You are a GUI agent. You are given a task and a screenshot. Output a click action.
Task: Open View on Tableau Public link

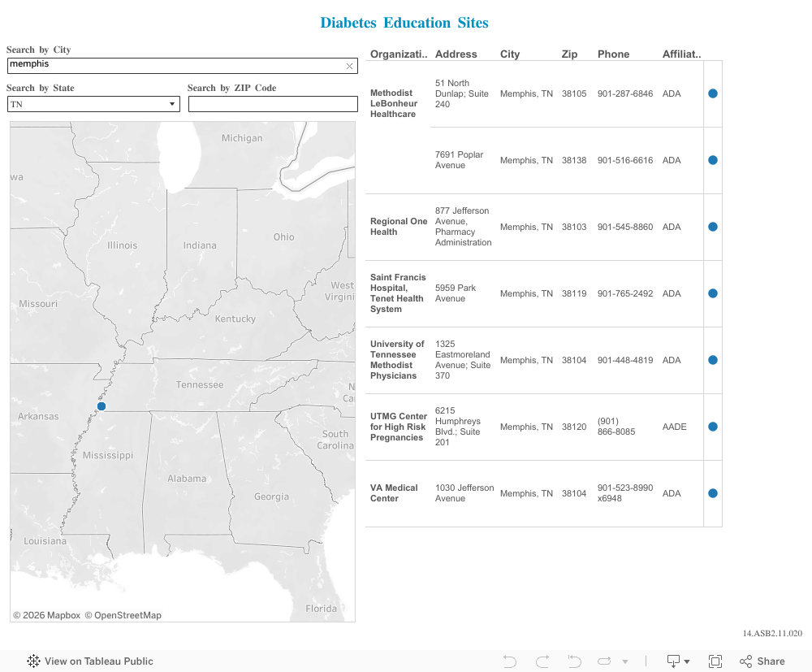click(90, 661)
